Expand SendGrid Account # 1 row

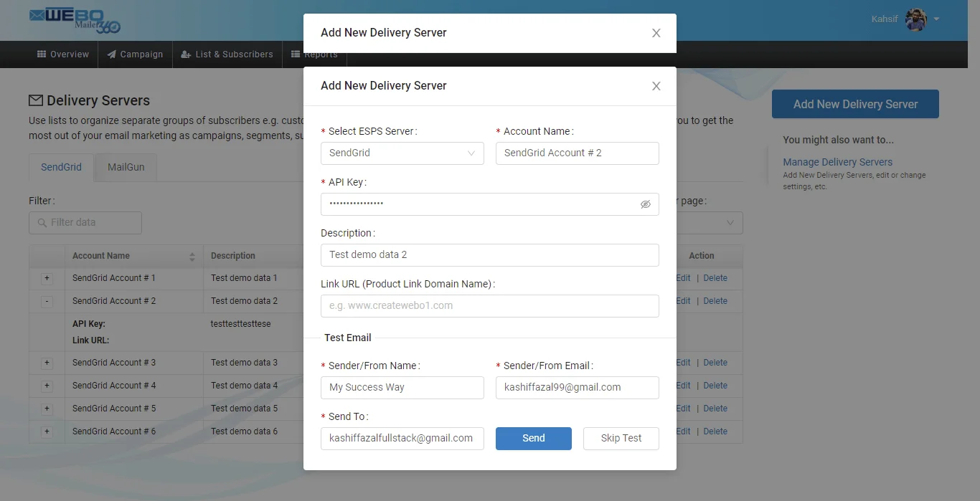click(47, 278)
